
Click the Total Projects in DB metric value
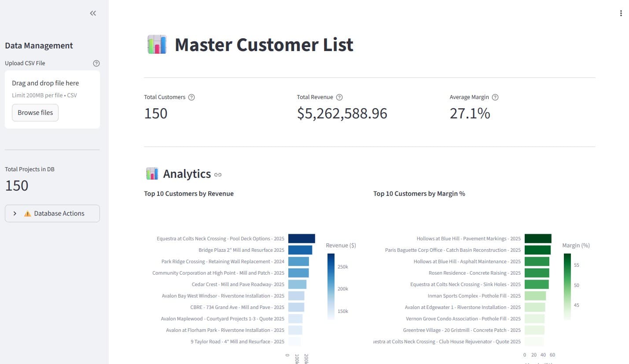point(16,185)
